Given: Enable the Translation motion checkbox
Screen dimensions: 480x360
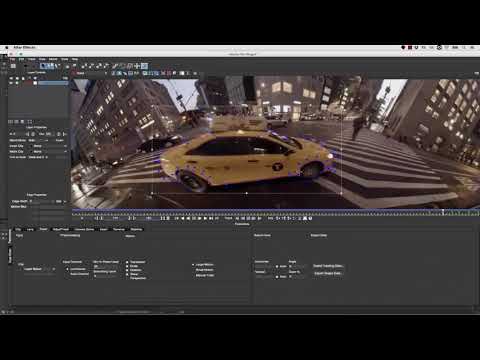Looking at the screenshot, I should (x=127, y=262).
